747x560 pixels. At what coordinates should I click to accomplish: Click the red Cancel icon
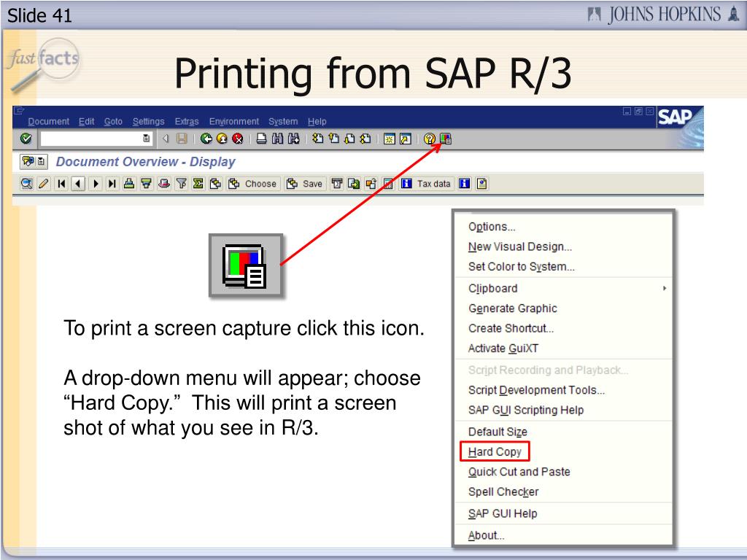[x=238, y=139]
